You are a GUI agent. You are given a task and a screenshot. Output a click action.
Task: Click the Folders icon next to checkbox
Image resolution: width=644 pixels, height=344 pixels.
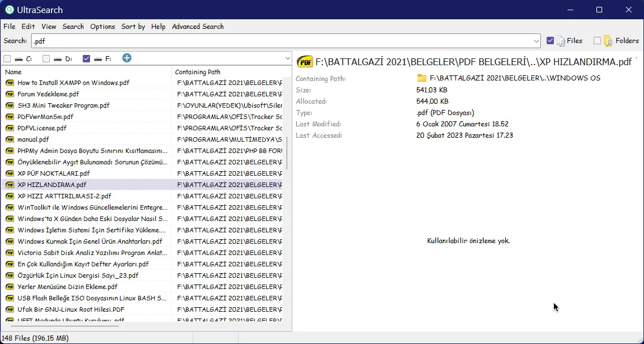click(608, 41)
